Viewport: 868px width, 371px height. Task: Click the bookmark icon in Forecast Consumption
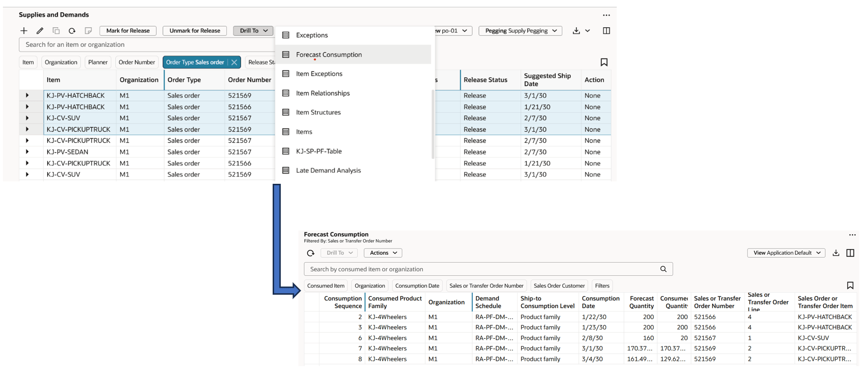pyautogui.click(x=850, y=286)
